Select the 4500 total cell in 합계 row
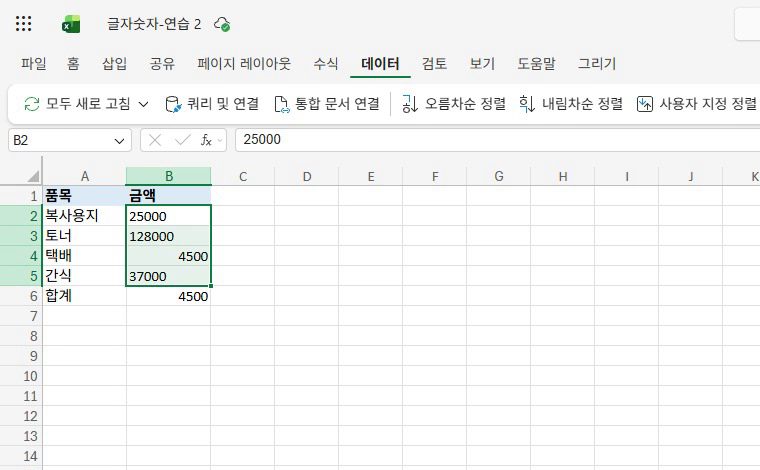The height and width of the screenshot is (470, 760). click(169, 296)
